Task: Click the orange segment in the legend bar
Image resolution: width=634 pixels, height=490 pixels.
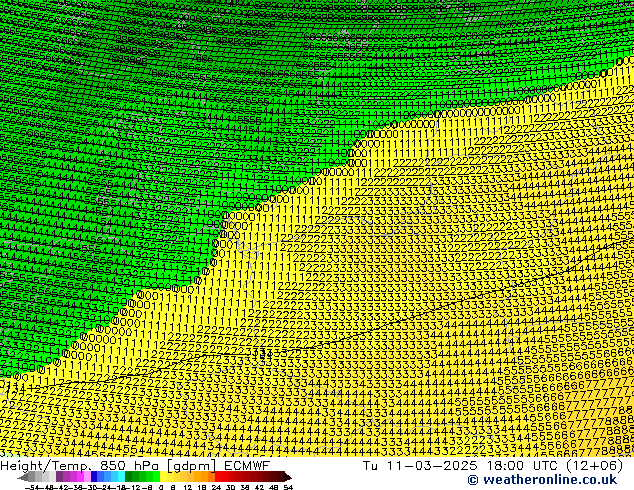Action: 207,477
